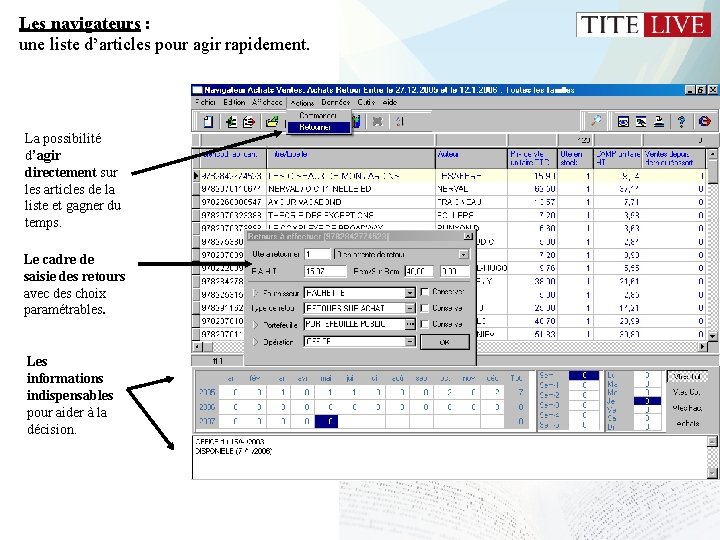The image size is (720, 540).
Task: Click the DISPONIBLE line in notes area
Action: [234, 451]
